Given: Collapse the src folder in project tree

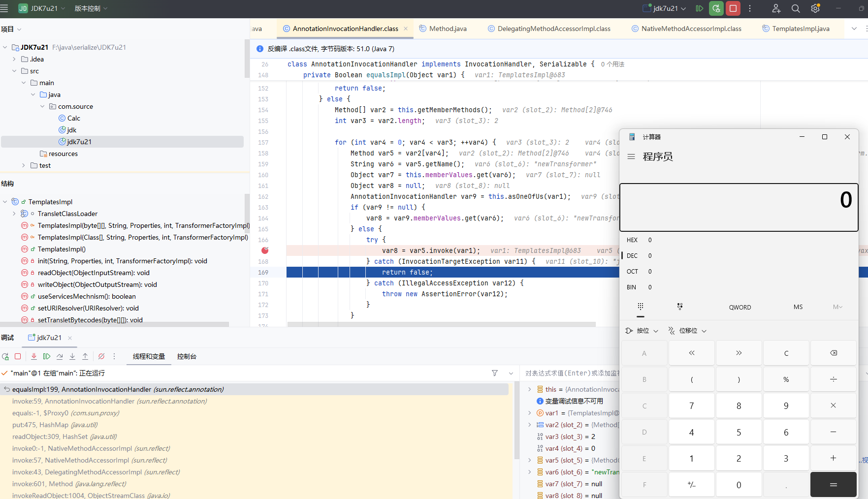Looking at the screenshot, I should 14,71.
